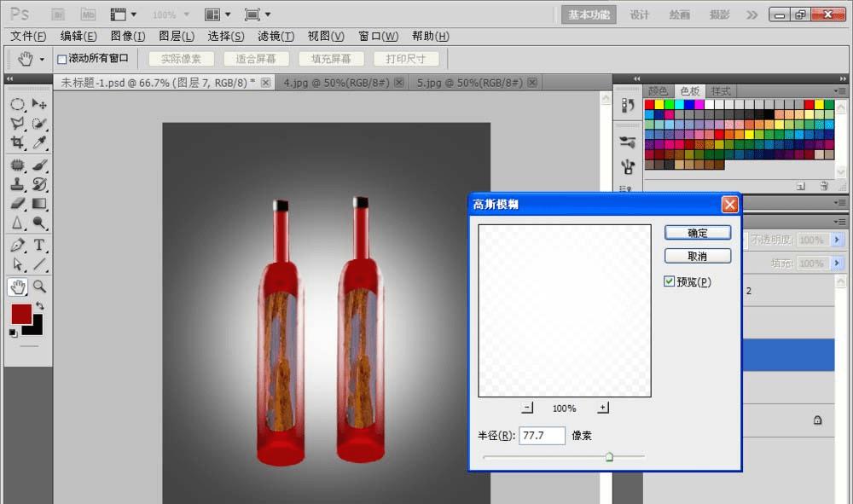Toggle the 滚动所有窗口 checkbox
Screen dimensions: 853x504
coord(62,59)
